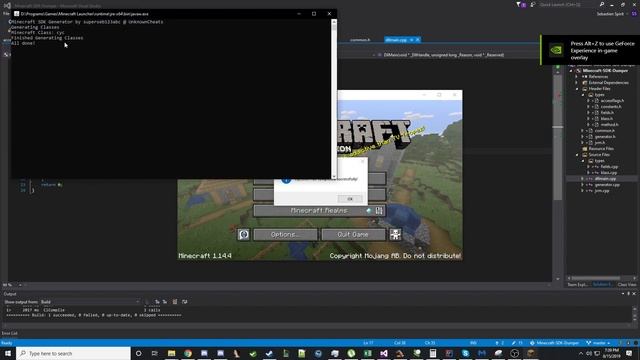Viewport: 640px width, 360px height.
Task: Click the Cortana circle taskbar icon
Action: pos(138,353)
